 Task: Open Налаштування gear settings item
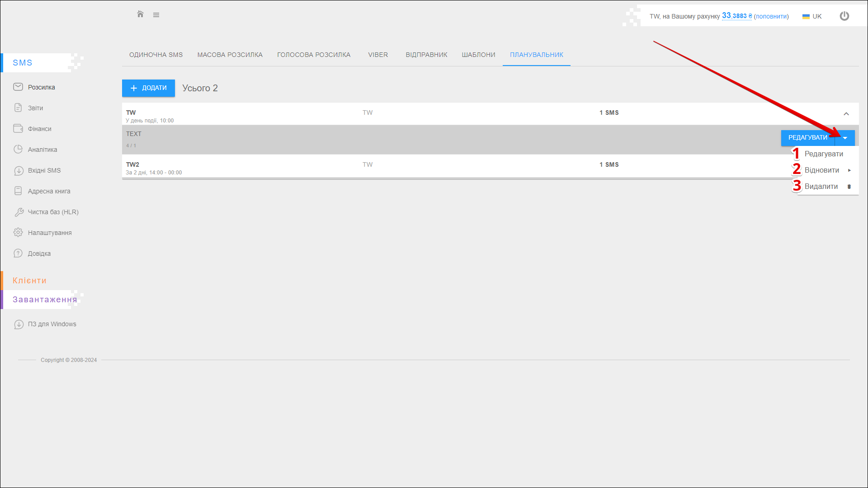pyautogui.click(x=50, y=233)
